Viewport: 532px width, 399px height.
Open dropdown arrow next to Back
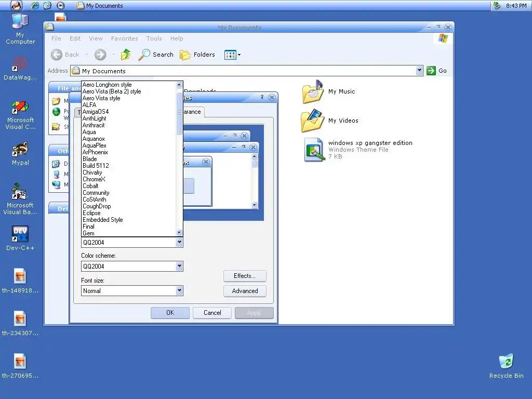(x=87, y=55)
